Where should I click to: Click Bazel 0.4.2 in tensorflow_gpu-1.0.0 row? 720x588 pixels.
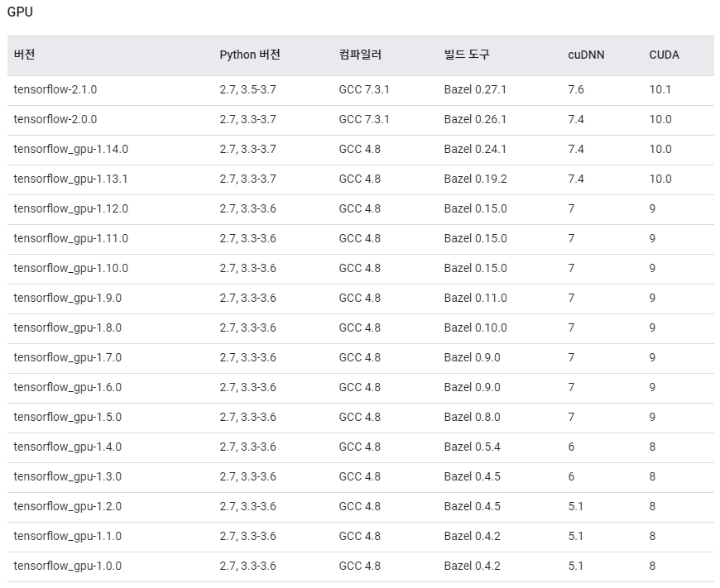point(472,566)
